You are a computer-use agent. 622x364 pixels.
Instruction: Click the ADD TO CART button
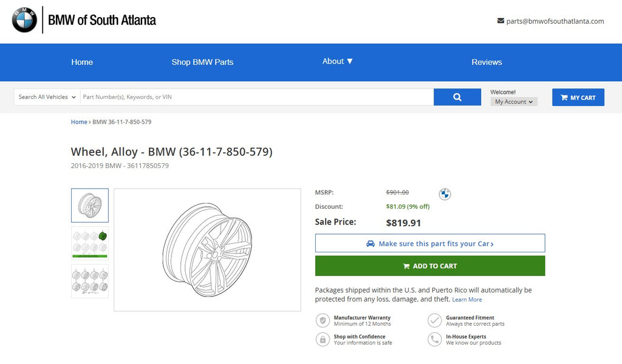(430, 266)
